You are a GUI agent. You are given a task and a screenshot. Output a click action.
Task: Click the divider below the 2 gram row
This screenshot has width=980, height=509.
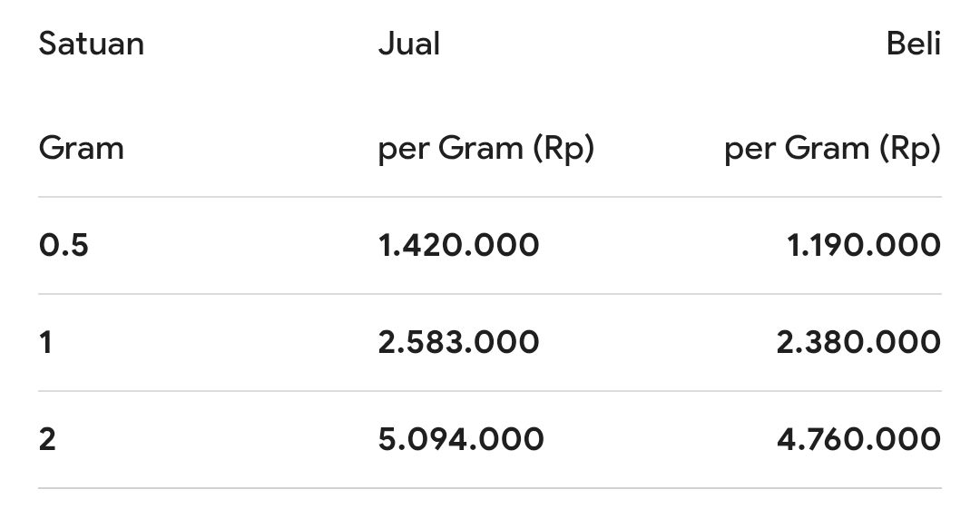click(x=490, y=488)
